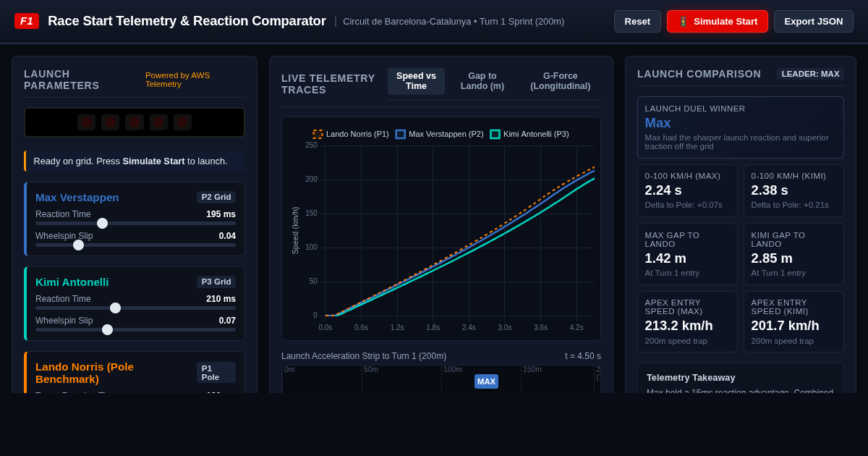Click the 2.85 m gap value
Image resolution: width=868 pixels, height=456 pixels.
pyautogui.click(x=772, y=258)
